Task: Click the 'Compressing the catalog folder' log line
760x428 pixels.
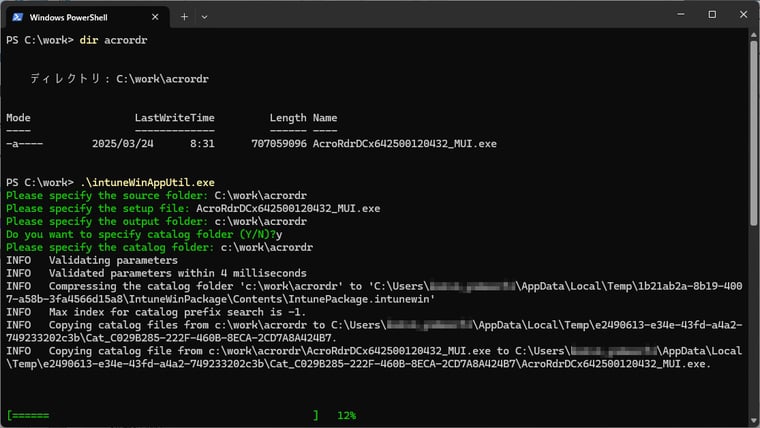Action: point(374,293)
